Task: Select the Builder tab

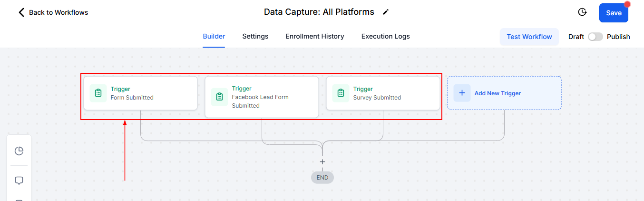Action: coord(214,36)
